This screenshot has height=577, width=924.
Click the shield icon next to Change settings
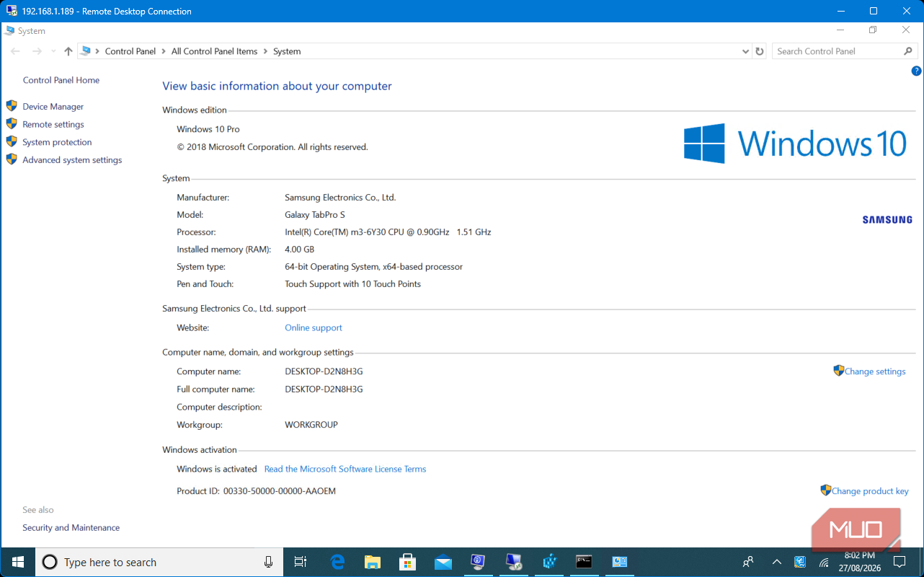pyautogui.click(x=838, y=371)
